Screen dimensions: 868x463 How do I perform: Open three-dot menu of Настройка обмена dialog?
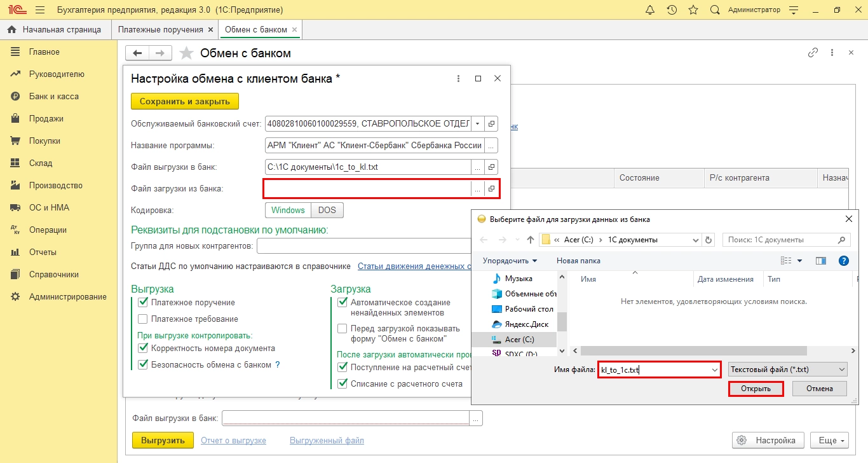tap(458, 78)
